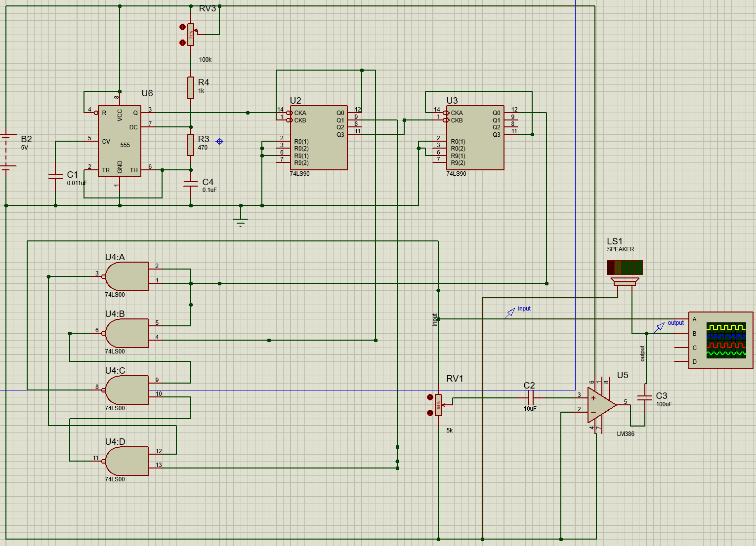Select NAND gate U4:D
Screen dimensions: 756x546
127,461
